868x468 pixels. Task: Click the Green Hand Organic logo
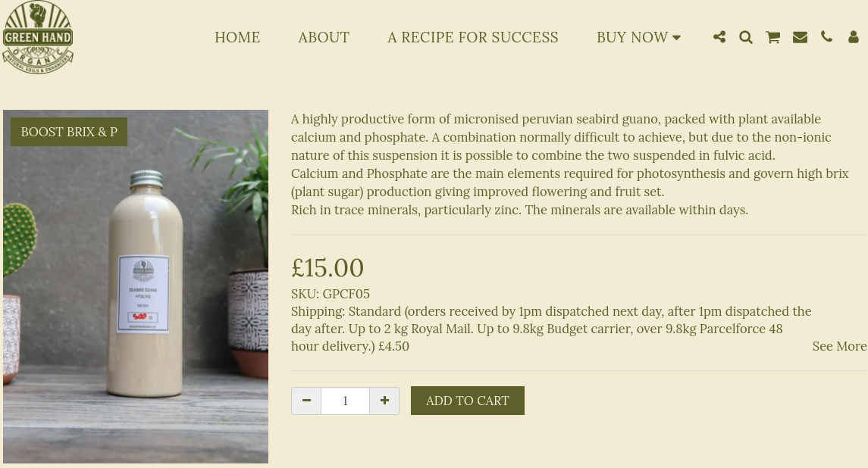point(38,37)
